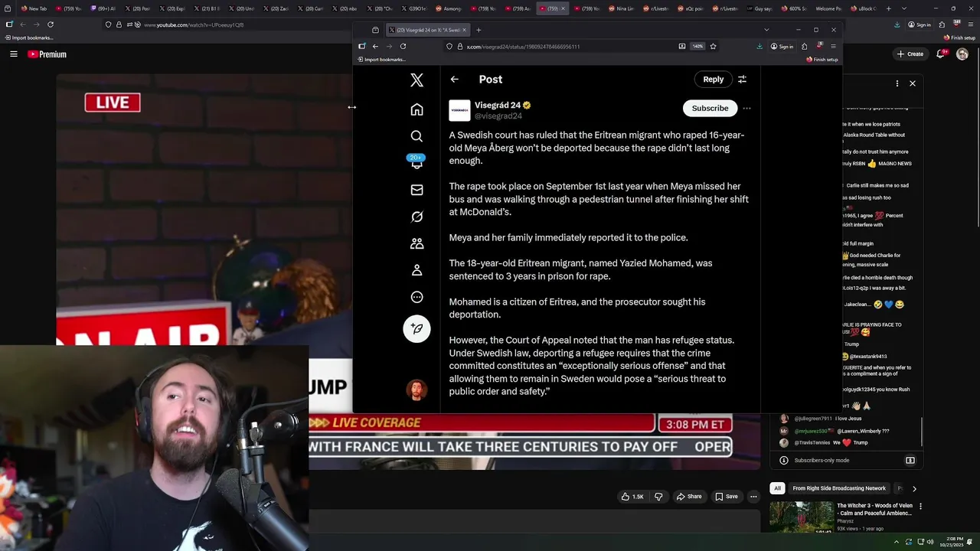980x551 pixels.
Task: Open Visegrád 24 name link
Action: click(498, 106)
